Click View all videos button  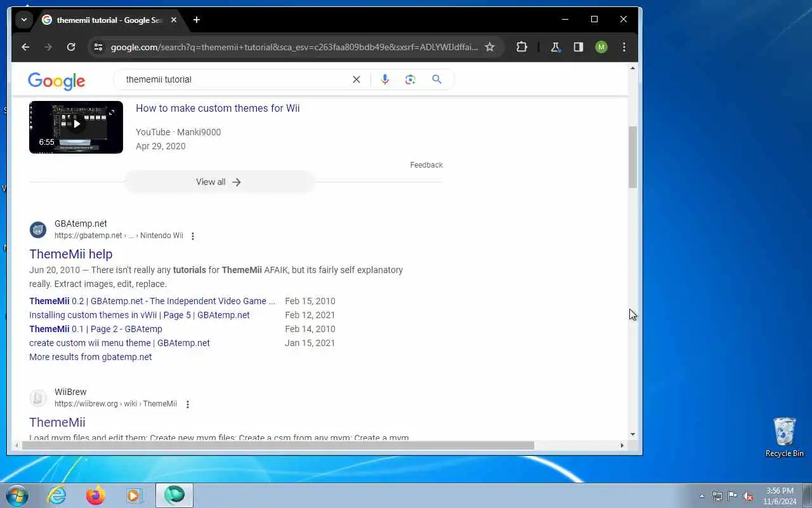[x=219, y=182]
